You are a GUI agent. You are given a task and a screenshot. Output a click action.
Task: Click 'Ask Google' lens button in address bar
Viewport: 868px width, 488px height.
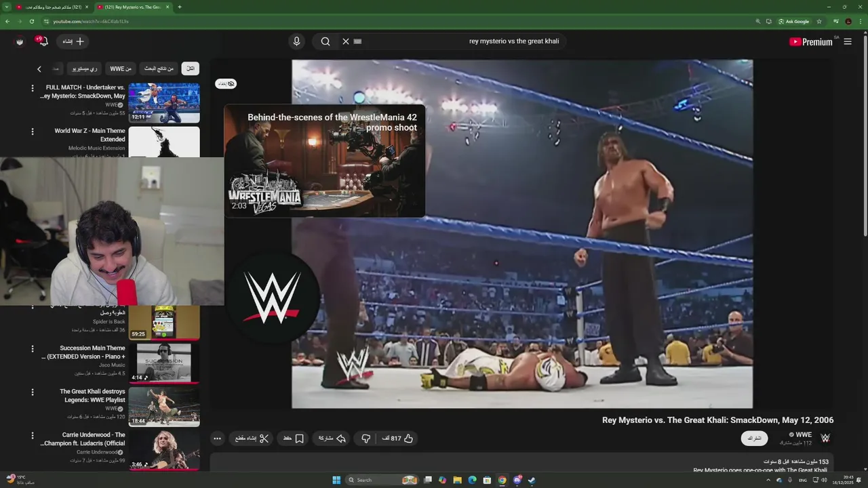pos(794,21)
